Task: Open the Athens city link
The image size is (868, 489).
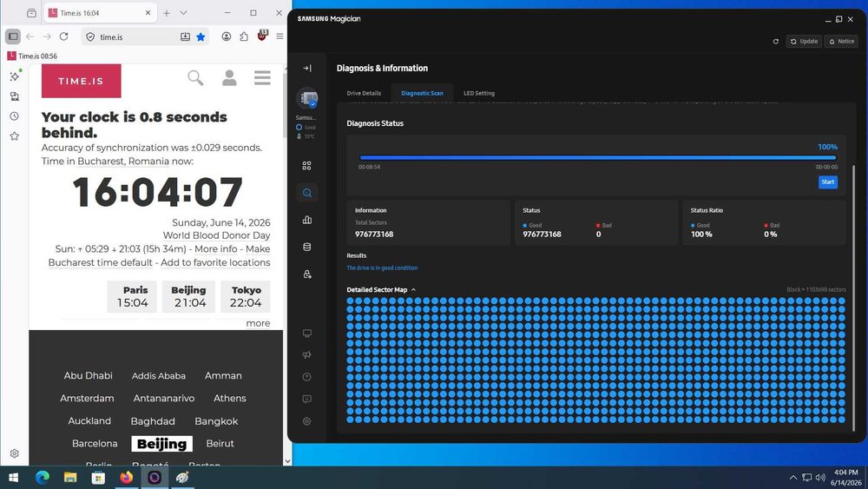Action: [x=230, y=398]
